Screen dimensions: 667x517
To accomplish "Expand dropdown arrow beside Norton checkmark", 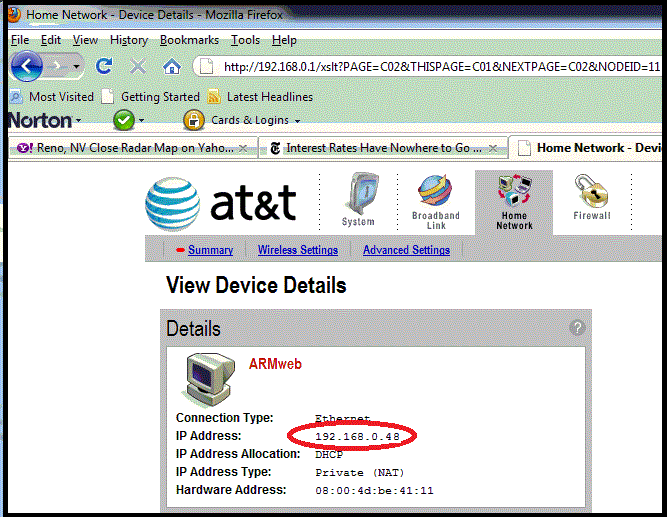I will coord(142,121).
